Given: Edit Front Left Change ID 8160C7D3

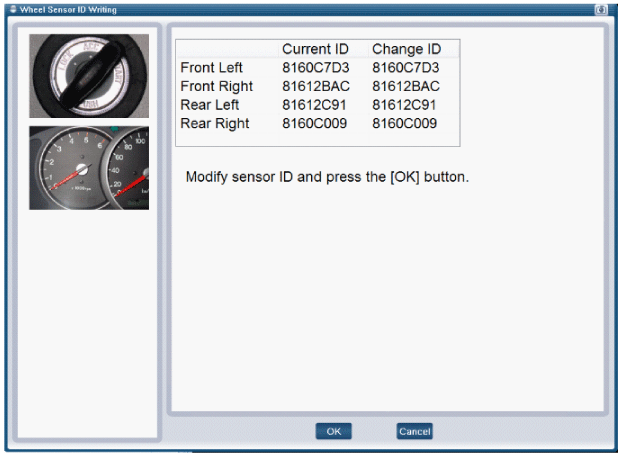Looking at the screenshot, I should tap(405, 68).
